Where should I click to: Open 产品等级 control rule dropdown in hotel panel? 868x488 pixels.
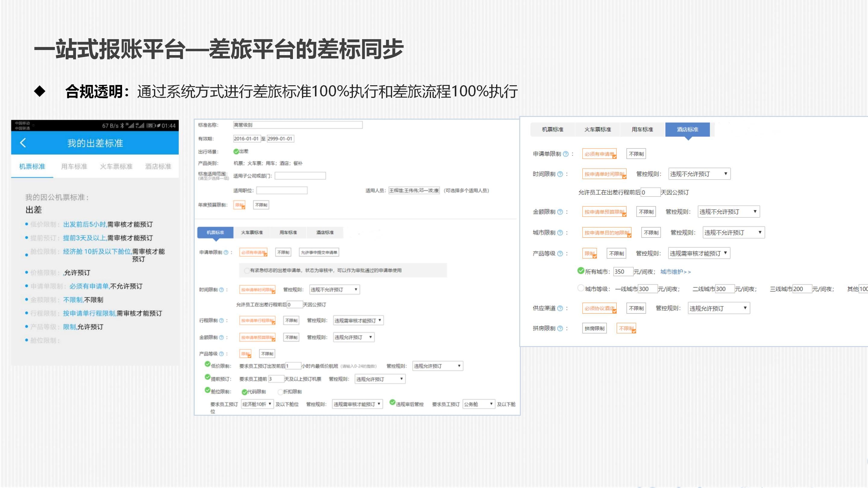point(699,253)
